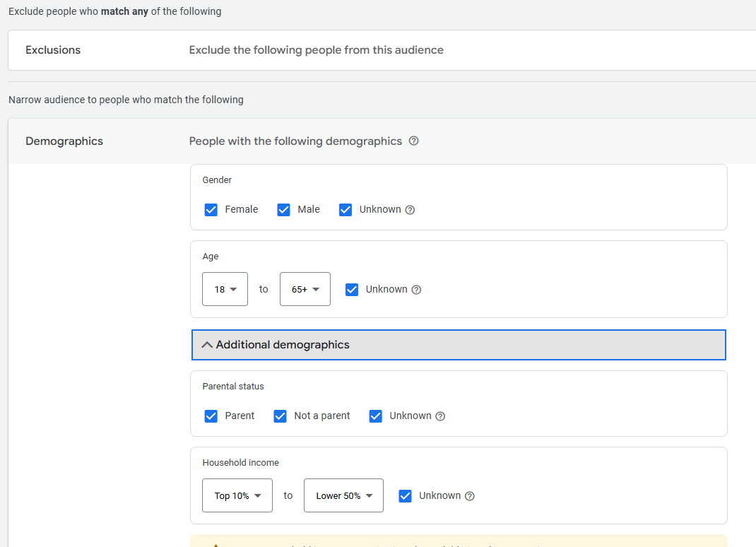Viewport: 756px width, 547px height.
Task: Open the maximum age dropdown showing 65+
Action: point(305,289)
